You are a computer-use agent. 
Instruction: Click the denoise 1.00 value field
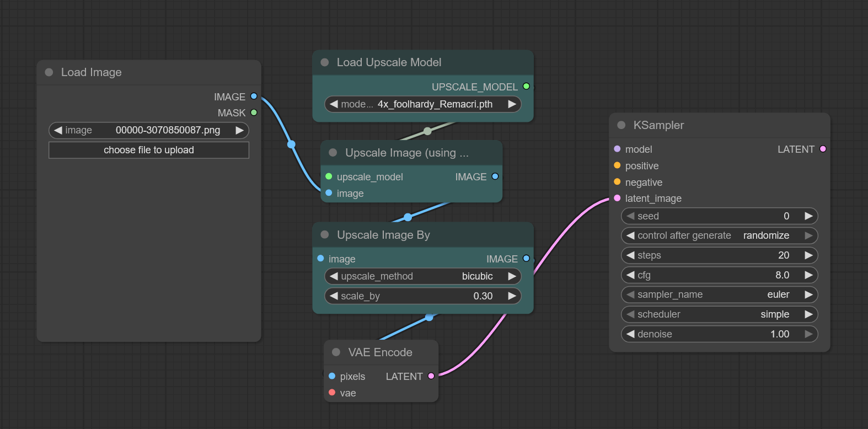click(720, 334)
